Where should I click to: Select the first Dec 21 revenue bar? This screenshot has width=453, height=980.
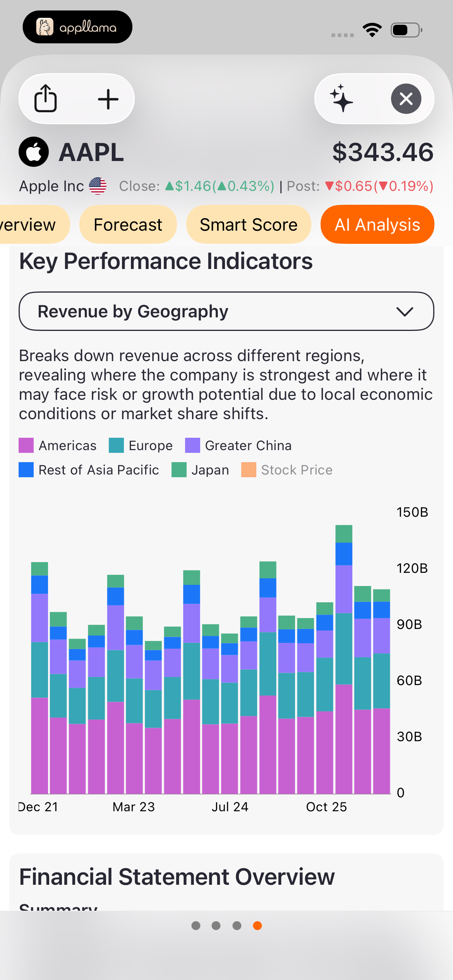pyautogui.click(x=39, y=678)
